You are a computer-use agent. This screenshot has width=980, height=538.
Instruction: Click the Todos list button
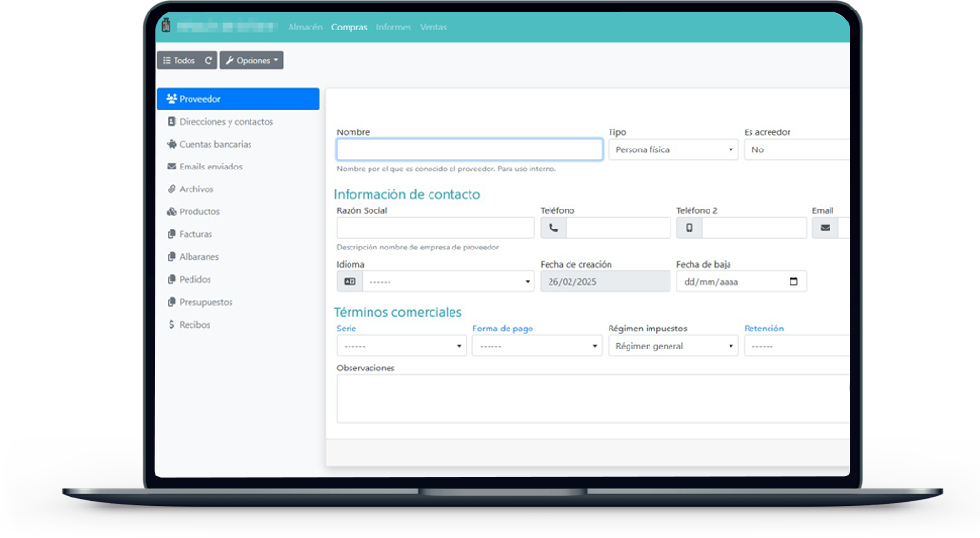(179, 60)
